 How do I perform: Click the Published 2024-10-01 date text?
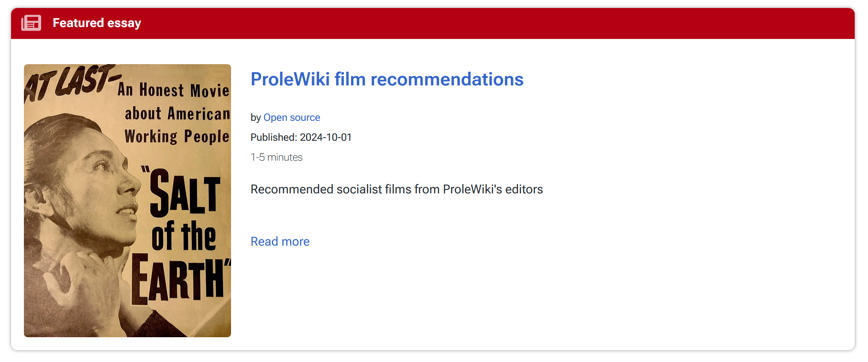coord(301,137)
